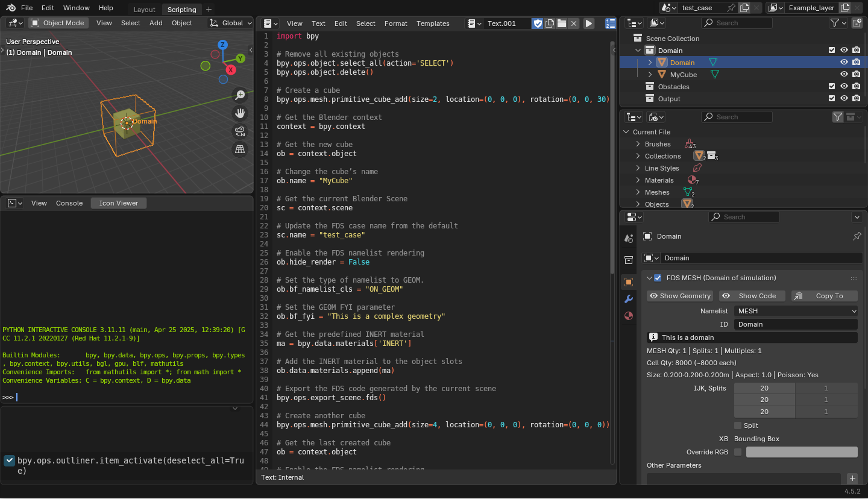This screenshot has height=499, width=868.
Task: Click the red X axis gizmo
Action: click(x=232, y=71)
